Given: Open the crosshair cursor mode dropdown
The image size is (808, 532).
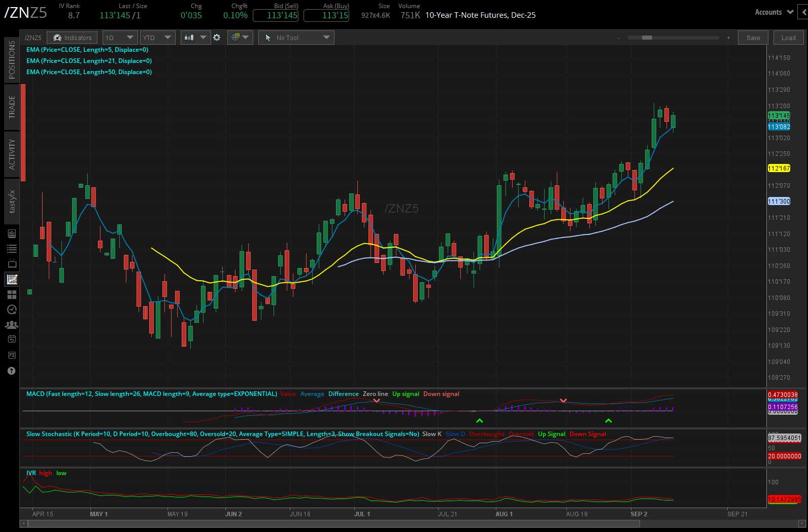Looking at the screenshot, I should [240, 38].
